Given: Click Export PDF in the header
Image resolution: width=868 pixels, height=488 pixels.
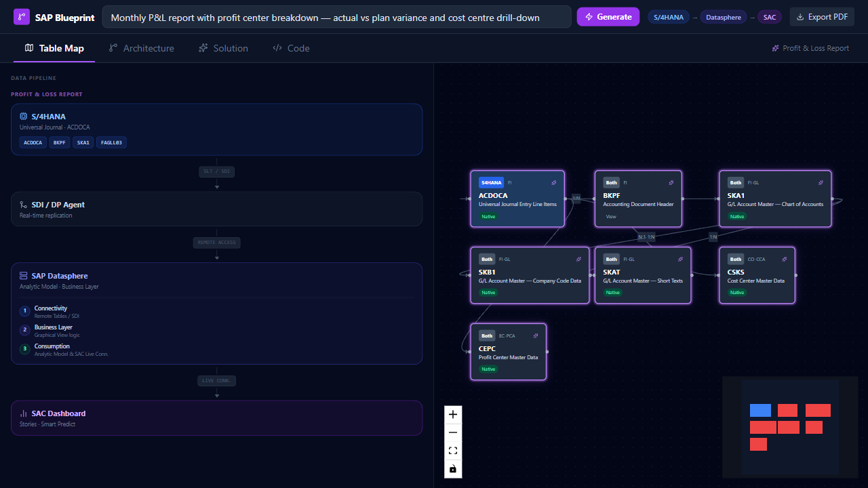Looking at the screenshot, I should tap(822, 16).
